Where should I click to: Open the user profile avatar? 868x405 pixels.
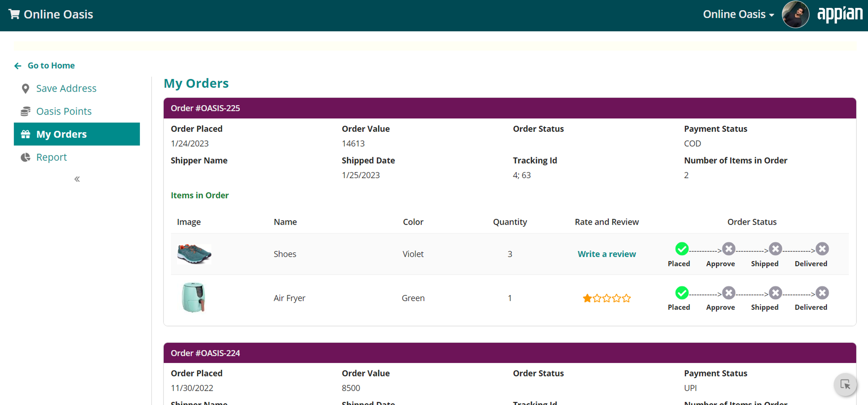coord(795,14)
